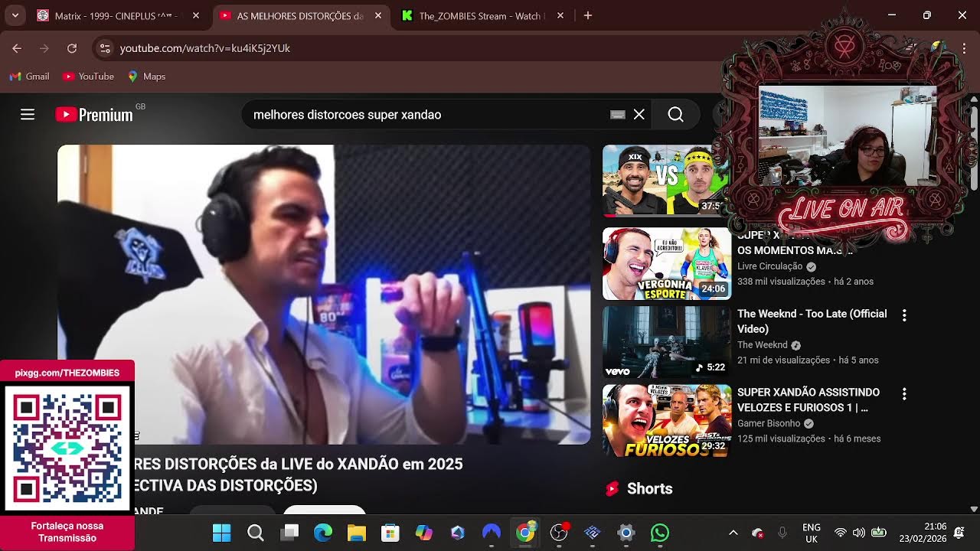980x551 pixels.
Task: Open Microsoft Store from taskbar
Action: coord(390,533)
